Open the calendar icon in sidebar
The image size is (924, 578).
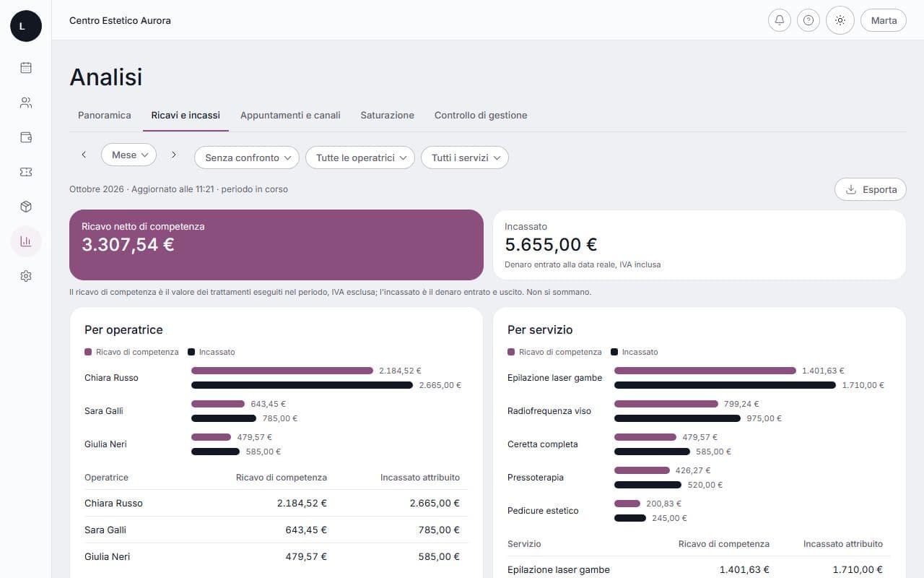click(x=26, y=68)
